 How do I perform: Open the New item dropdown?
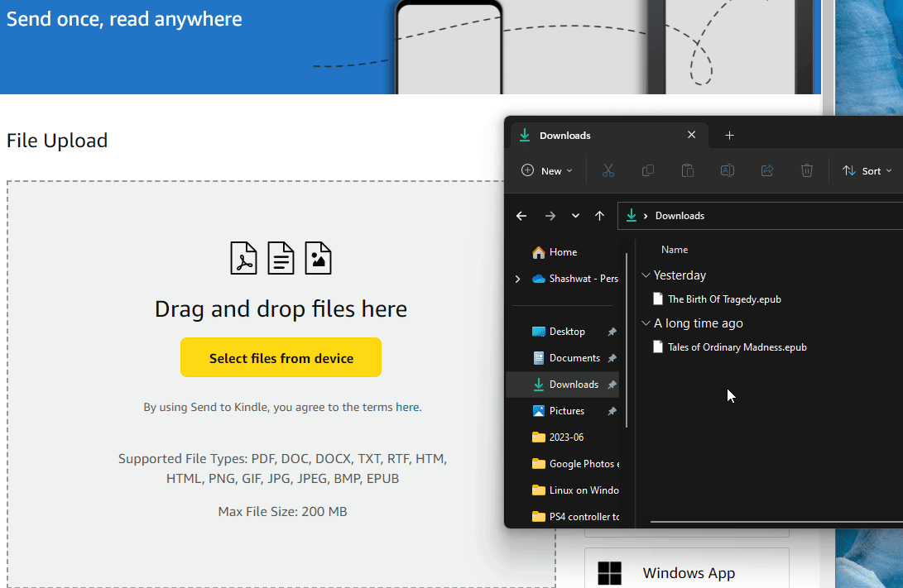coord(546,170)
